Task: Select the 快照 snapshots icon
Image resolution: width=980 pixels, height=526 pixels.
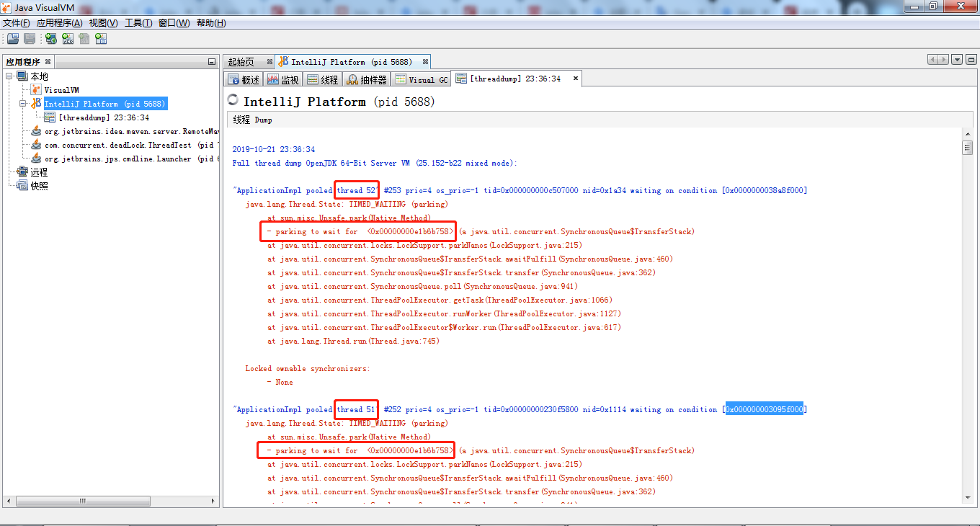Action: [22, 186]
